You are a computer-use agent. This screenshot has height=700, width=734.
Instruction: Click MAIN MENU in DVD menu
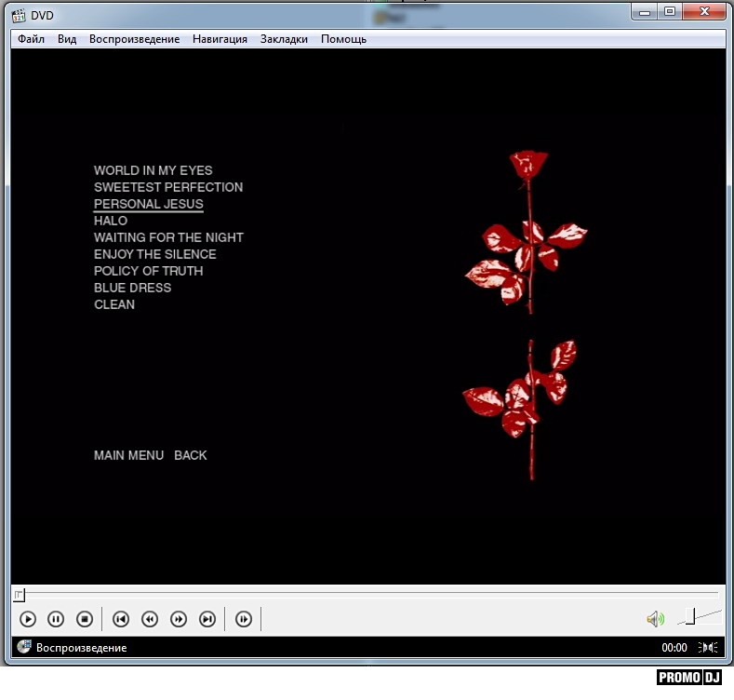click(x=128, y=455)
